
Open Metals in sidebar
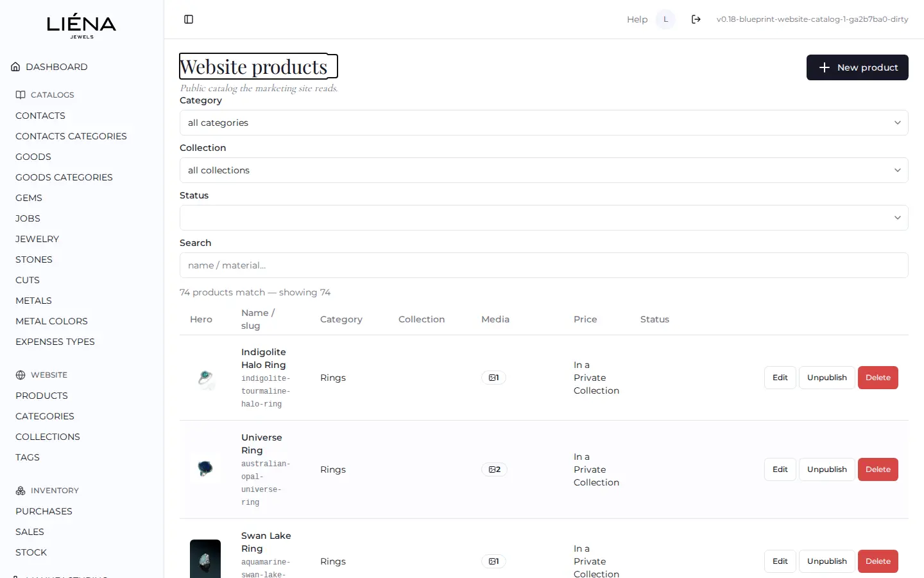tap(33, 301)
